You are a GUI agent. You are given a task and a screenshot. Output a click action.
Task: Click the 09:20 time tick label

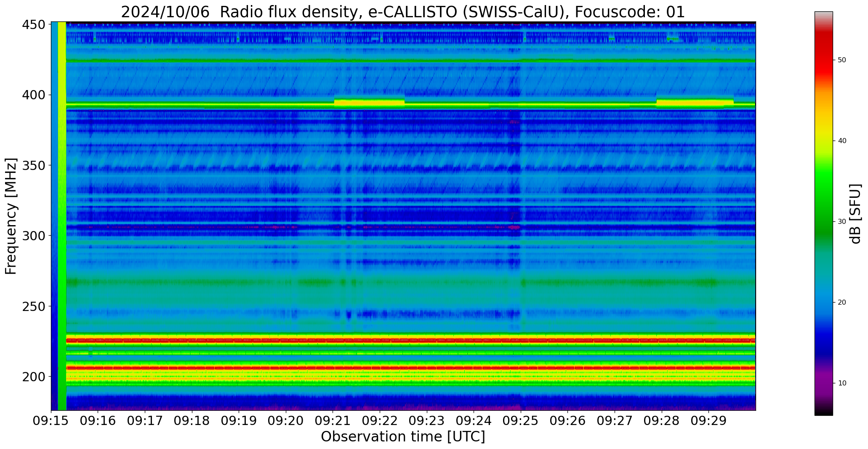286,421
